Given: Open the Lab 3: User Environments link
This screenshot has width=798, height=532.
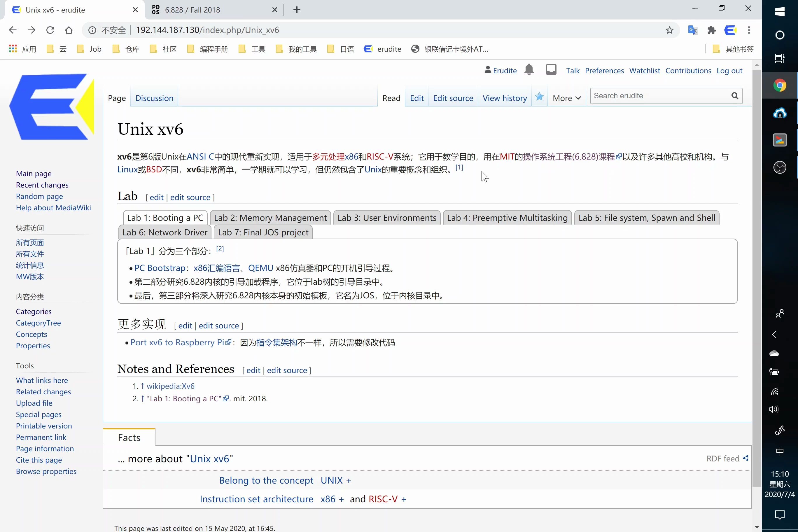Looking at the screenshot, I should 386,218.
